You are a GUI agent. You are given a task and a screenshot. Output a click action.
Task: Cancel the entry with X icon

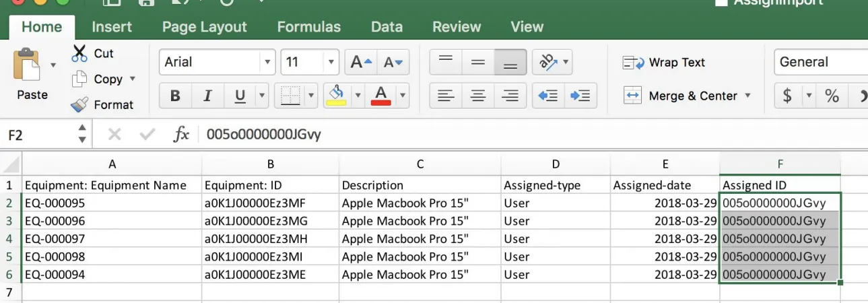114,135
